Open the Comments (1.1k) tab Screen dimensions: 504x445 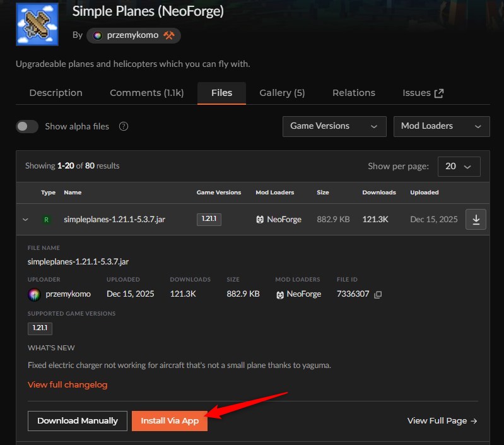(146, 93)
